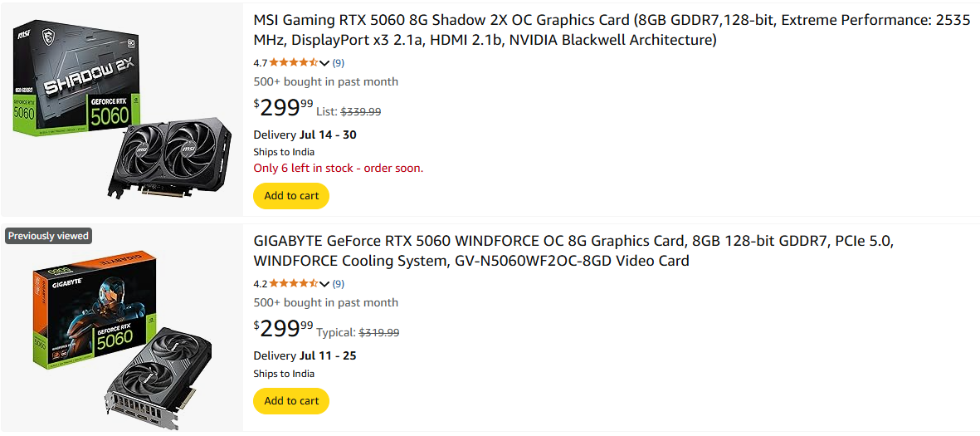980x436 pixels.
Task: Click the $319.99 typical price text
Action: pos(378,332)
